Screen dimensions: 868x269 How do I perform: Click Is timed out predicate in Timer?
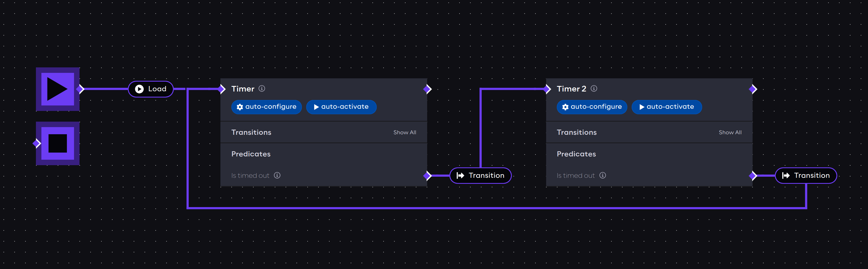coord(250,176)
